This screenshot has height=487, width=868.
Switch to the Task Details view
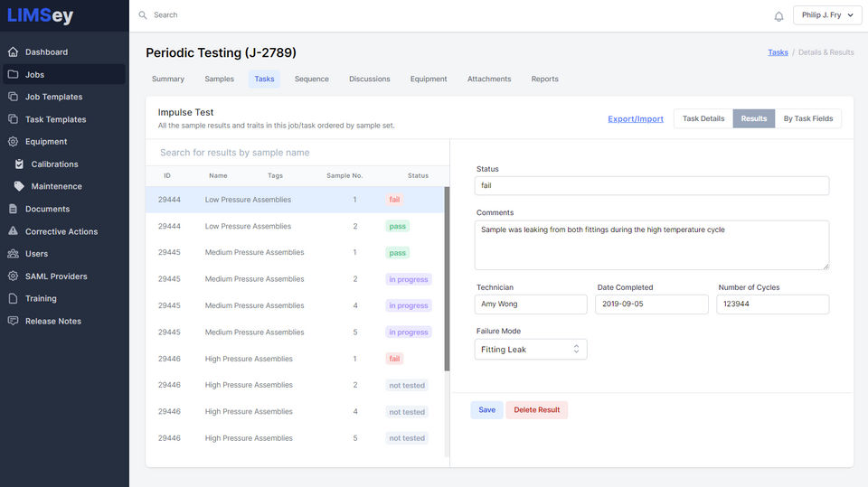click(703, 118)
